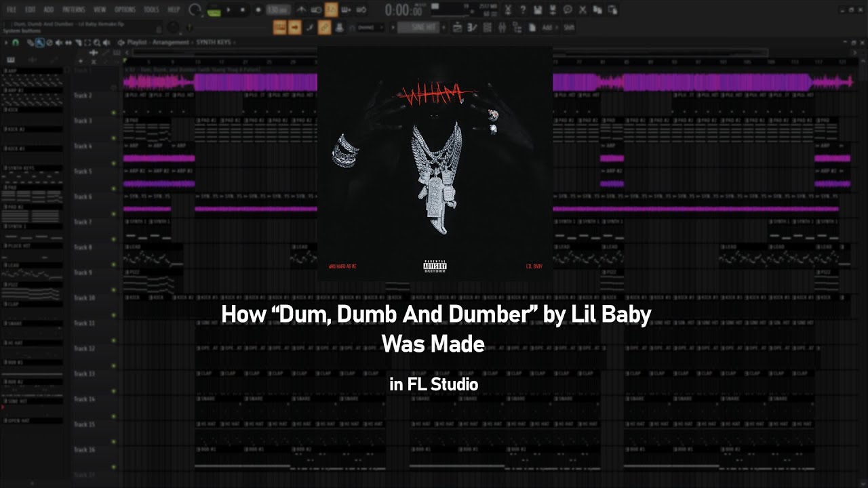The width and height of the screenshot is (868, 488).
Task: Click the song time display
Action: pos(403,10)
